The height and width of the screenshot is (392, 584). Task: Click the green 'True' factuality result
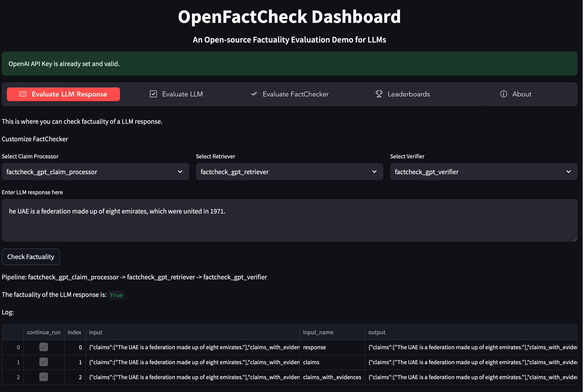pos(116,295)
